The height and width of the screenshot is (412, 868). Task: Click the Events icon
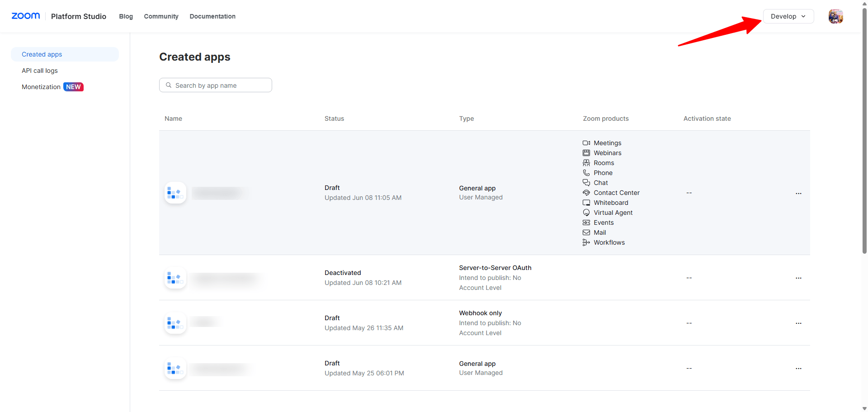[586, 223]
